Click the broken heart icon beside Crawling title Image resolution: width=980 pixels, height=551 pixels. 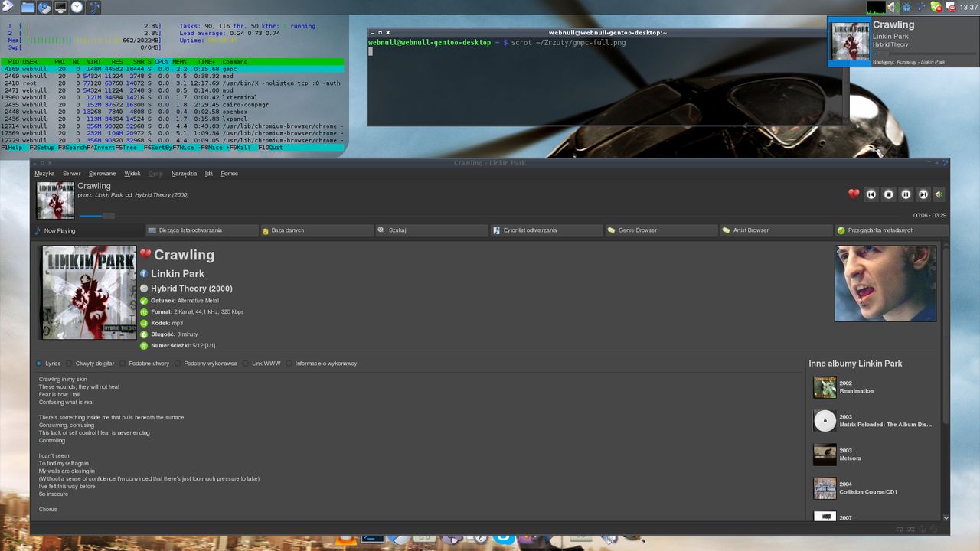pyautogui.click(x=145, y=254)
